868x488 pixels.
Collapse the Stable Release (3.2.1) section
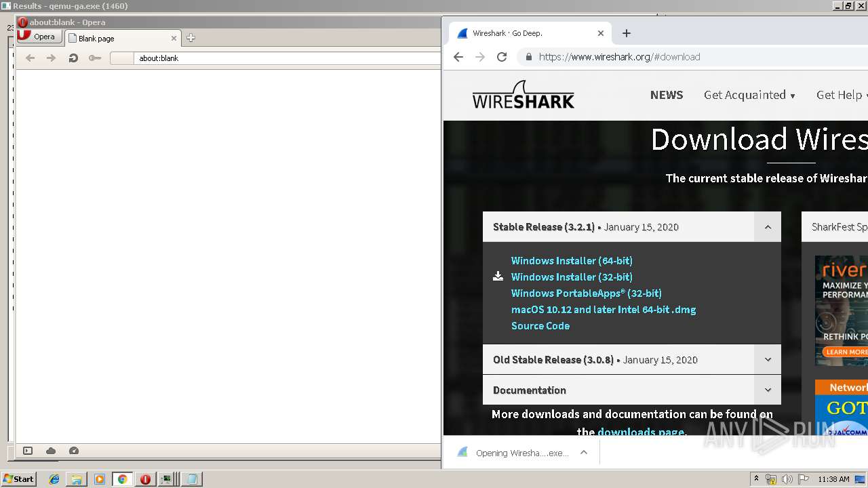(768, 227)
